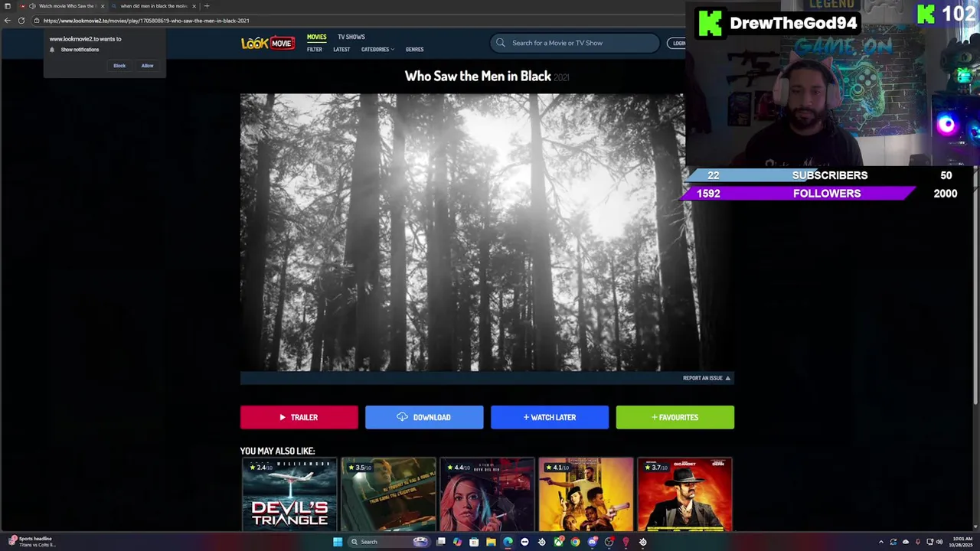
Task: Mute the tab via the speaker icon
Action: pyautogui.click(x=32, y=6)
